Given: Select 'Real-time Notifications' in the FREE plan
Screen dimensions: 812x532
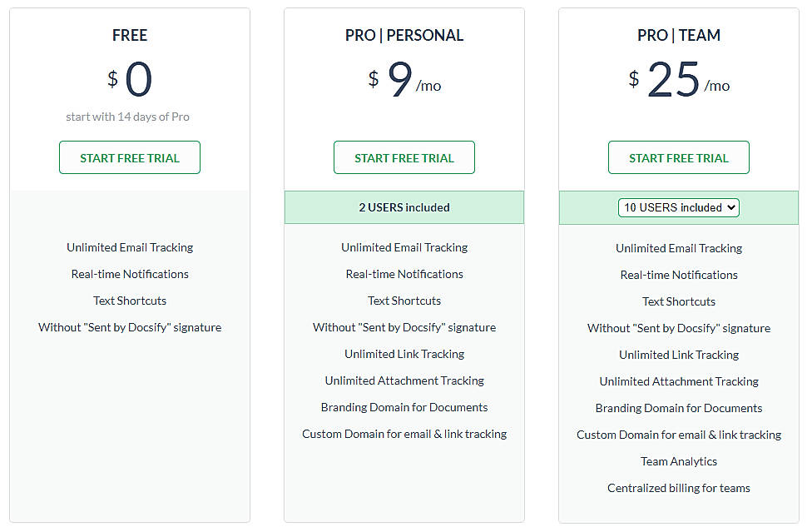Looking at the screenshot, I should [x=129, y=274].
